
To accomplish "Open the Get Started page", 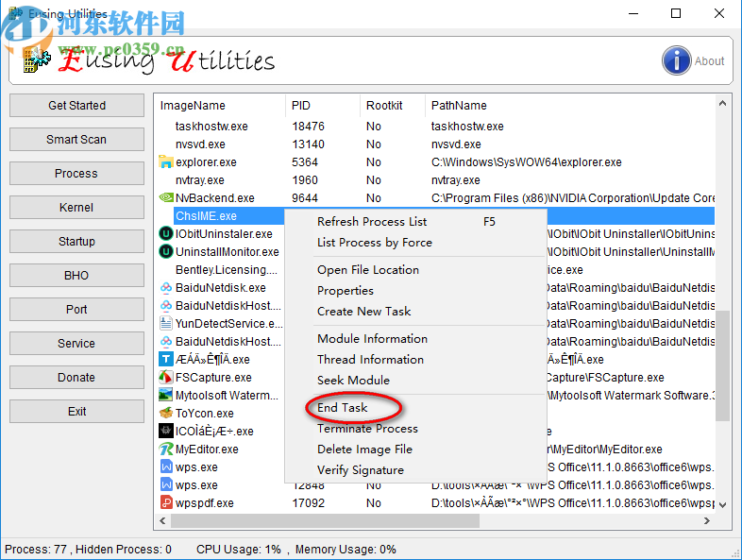I will (x=76, y=105).
